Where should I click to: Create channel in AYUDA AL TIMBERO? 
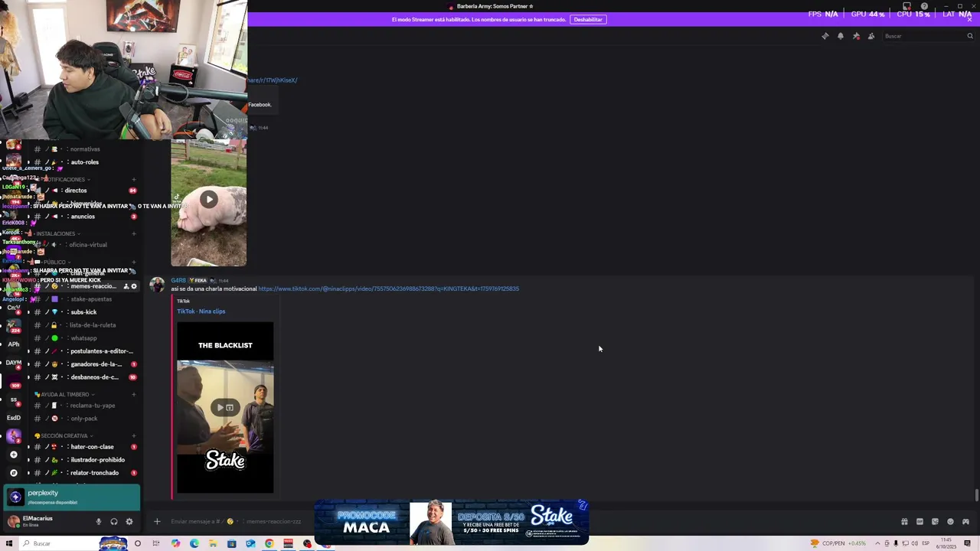(x=134, y=395)
